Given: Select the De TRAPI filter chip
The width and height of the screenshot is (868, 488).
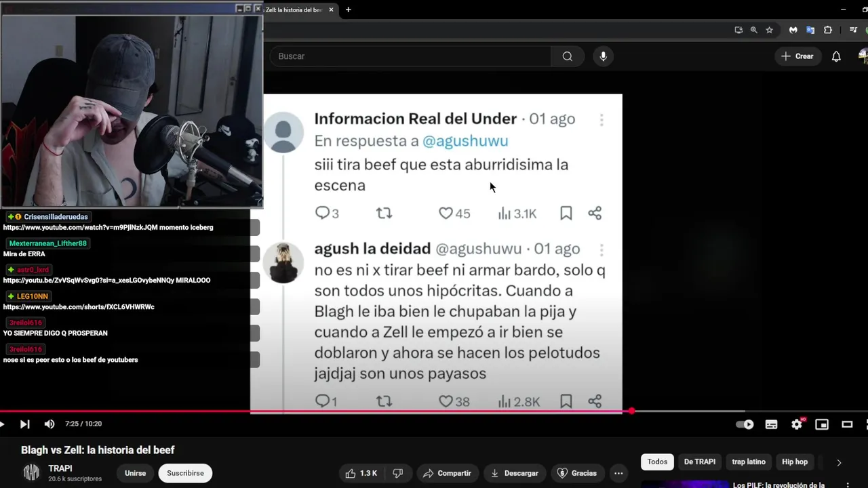Looking at the screenshot, I should coord(699,462).
